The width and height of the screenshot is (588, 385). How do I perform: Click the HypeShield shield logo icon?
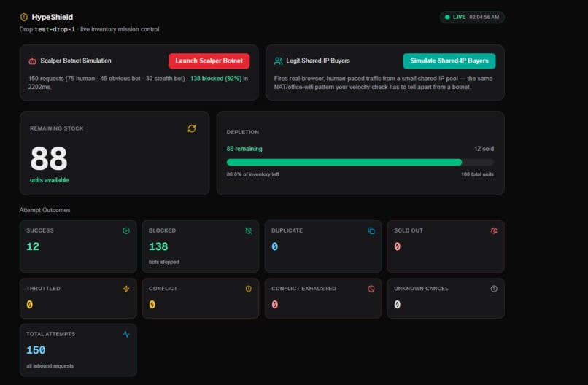pyautogui.click(x=24, y=17)
